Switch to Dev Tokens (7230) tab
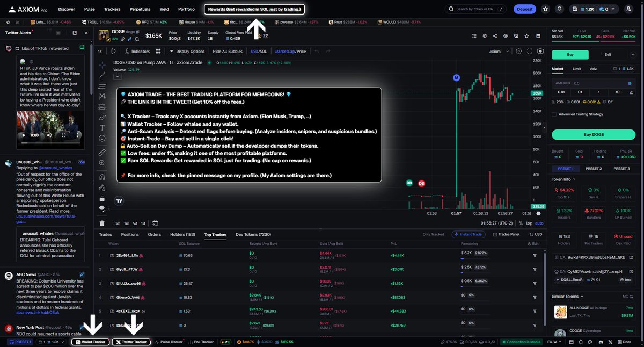 (253, 235)
